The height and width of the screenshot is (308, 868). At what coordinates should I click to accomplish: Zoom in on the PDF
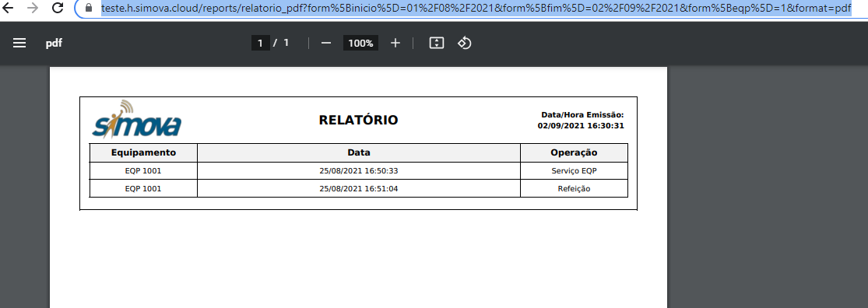(395, 43)
